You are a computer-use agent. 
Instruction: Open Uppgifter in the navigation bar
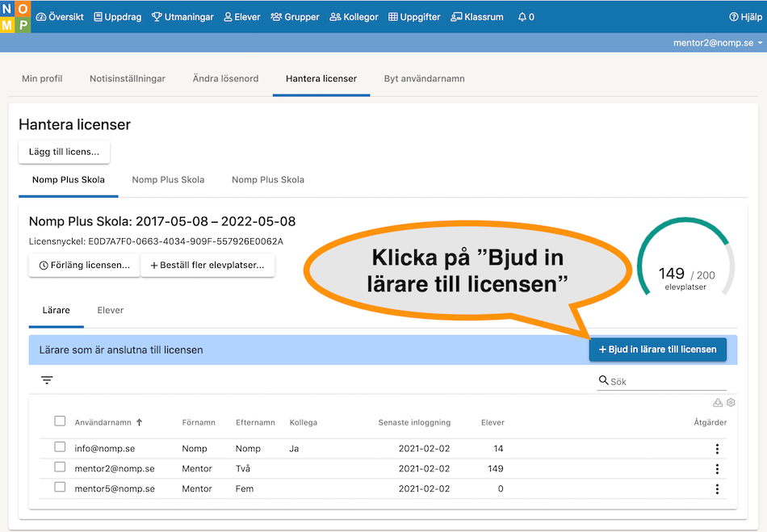414,17
